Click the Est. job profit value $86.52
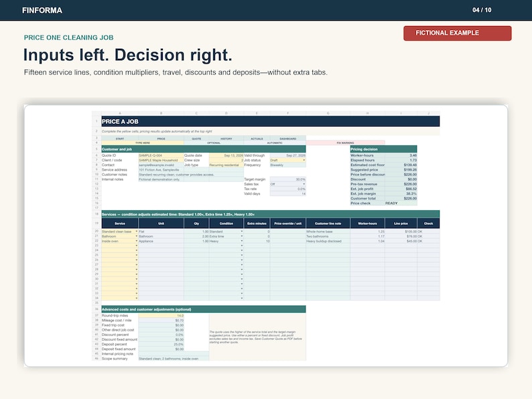This screenshot has width=532, height=399. 401,189
